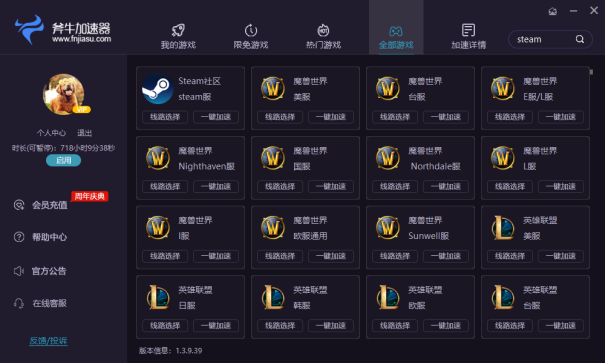The height and width of the screenshot is (363, 605).
Task: Open the 加速详情 tab
Action: (468, 37)
